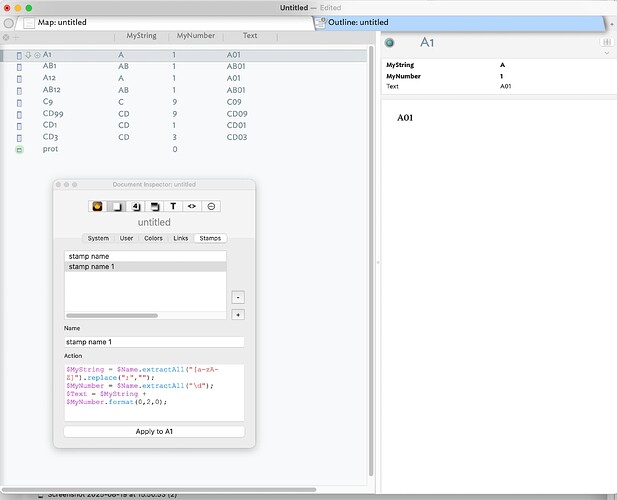617x500 pixels.
Task: Open the System tab in the Document Inspector
Action: (x=98, y=238)
